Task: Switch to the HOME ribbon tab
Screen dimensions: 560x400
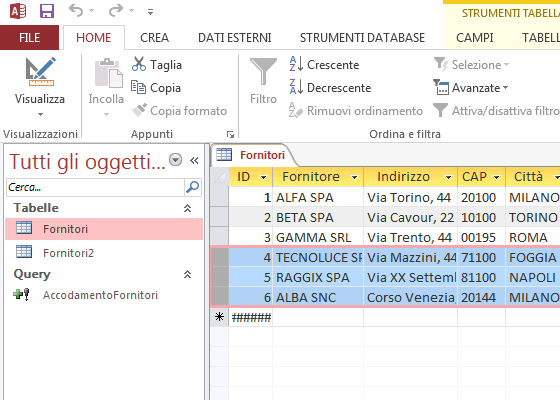Action: (x=94, y=38)
